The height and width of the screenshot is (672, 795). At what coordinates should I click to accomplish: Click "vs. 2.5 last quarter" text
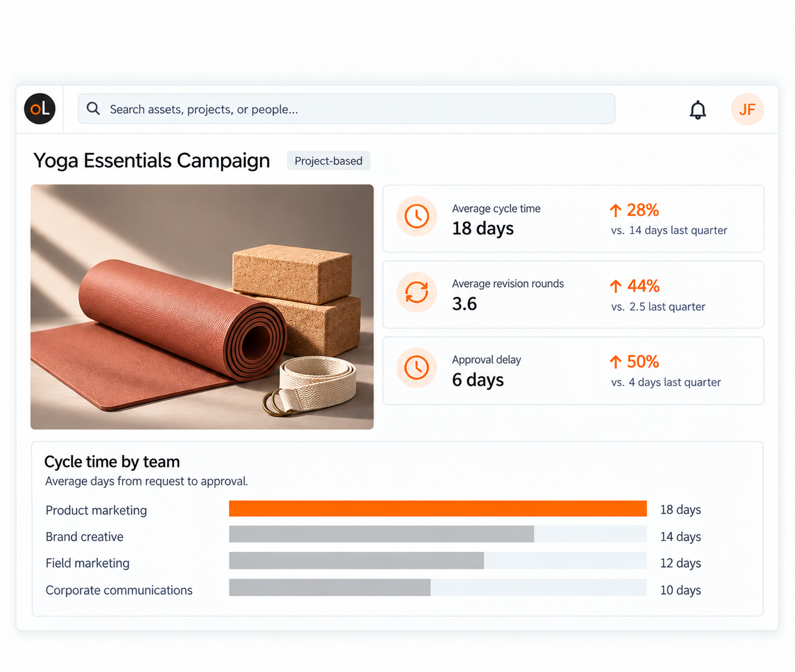pos(658,307)
